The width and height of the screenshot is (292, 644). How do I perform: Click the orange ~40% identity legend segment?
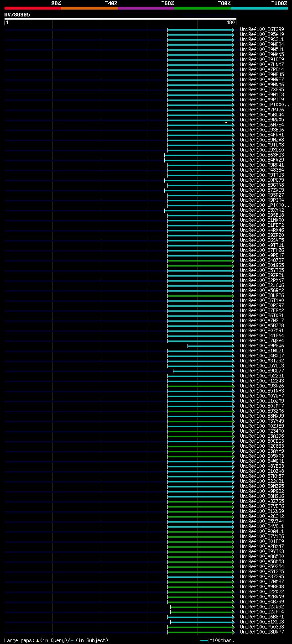[x=89, y=8]
